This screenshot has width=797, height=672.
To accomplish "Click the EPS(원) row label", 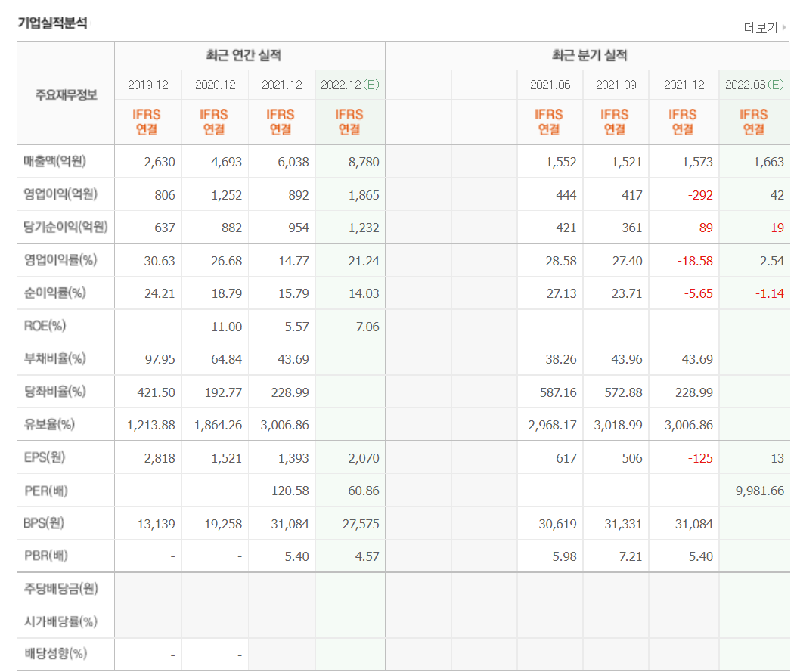I will (45, 457).
